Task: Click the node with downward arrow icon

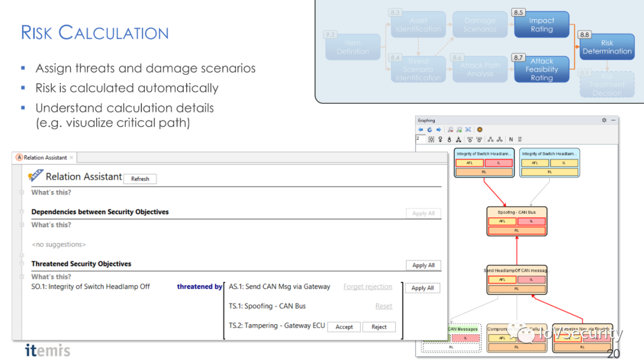Action: (x=440, y=139)
